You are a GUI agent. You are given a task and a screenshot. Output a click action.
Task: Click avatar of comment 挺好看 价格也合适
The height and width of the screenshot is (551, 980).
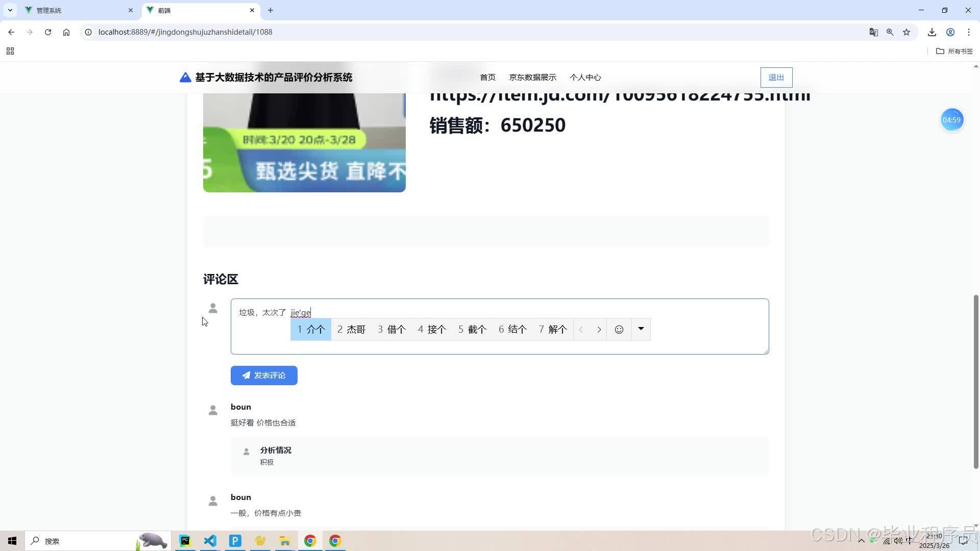(213, 410)
